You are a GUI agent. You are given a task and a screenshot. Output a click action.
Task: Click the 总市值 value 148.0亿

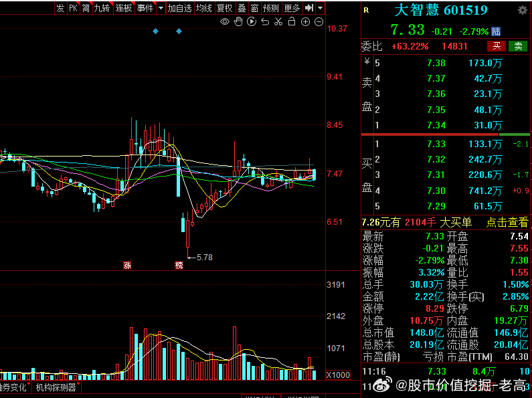pyautogui.click(x=426, y=332)
